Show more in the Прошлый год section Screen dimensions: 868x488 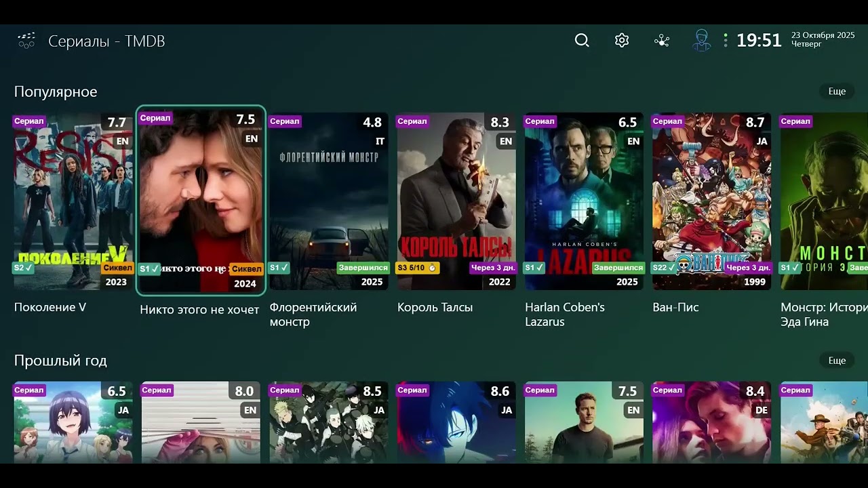[x=837, y=361]
